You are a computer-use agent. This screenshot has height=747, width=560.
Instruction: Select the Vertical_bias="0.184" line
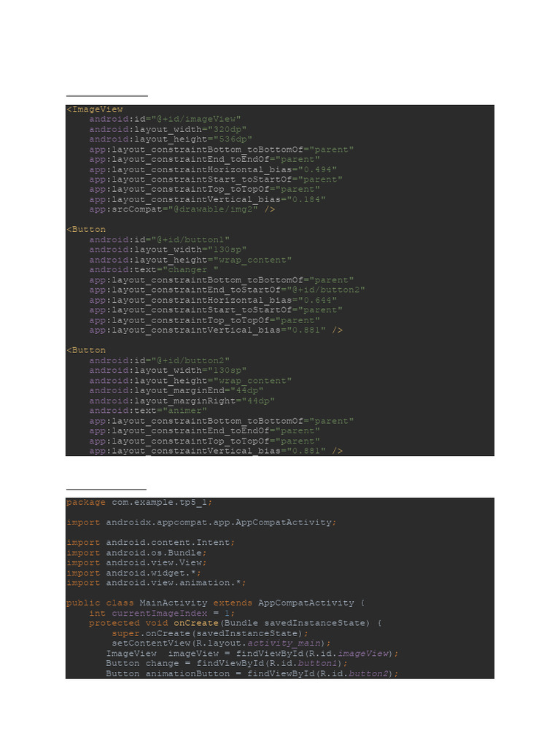pos(207,199)
